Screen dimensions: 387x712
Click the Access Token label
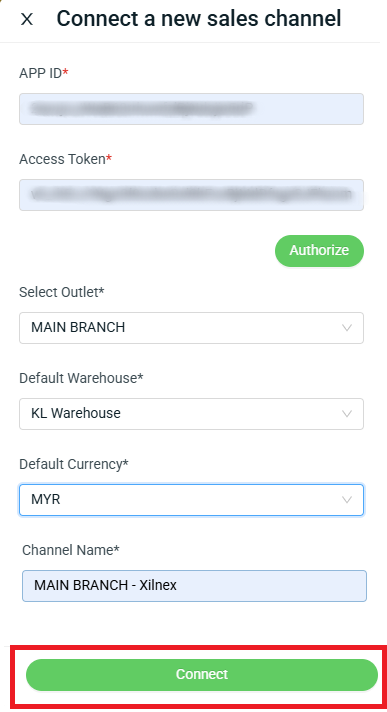(65, 159)
